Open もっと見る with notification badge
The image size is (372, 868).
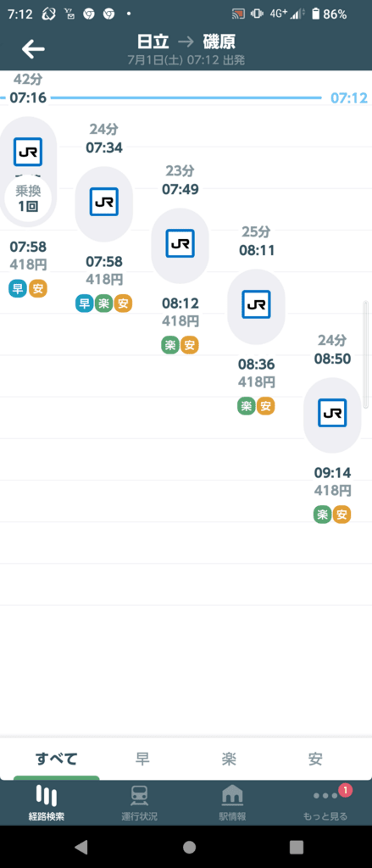pyautogui.click(x=325, y=803)
